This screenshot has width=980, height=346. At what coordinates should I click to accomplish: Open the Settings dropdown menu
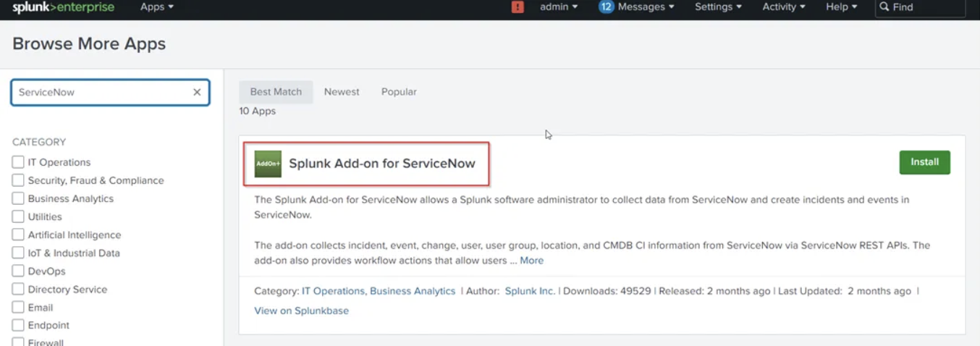point(718,7)
